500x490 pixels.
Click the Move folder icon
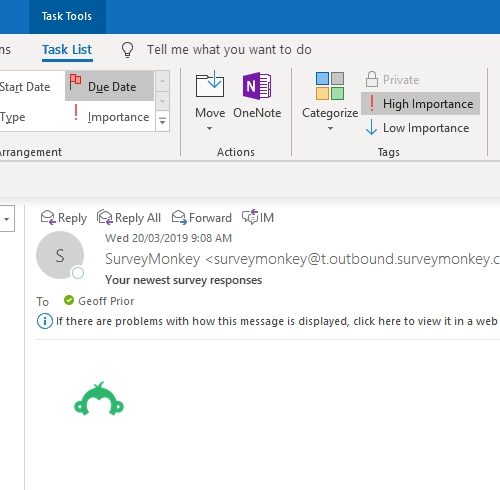(210, 84)
